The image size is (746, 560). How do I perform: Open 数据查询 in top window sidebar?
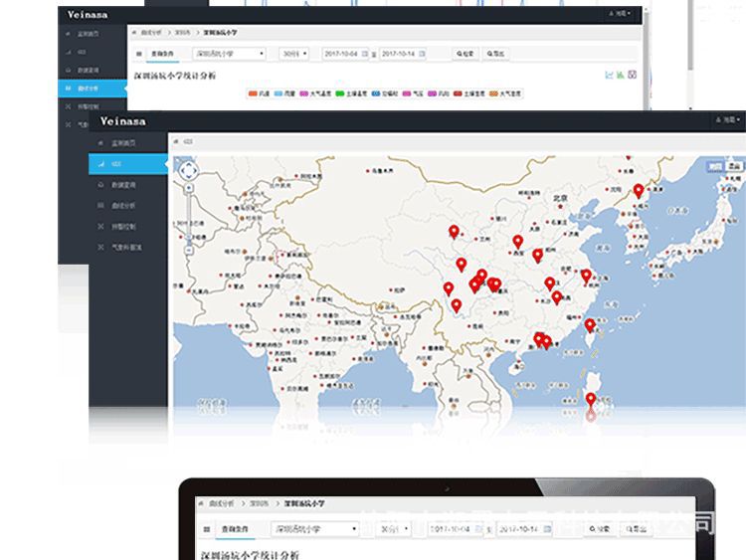(x=93, y=70)
